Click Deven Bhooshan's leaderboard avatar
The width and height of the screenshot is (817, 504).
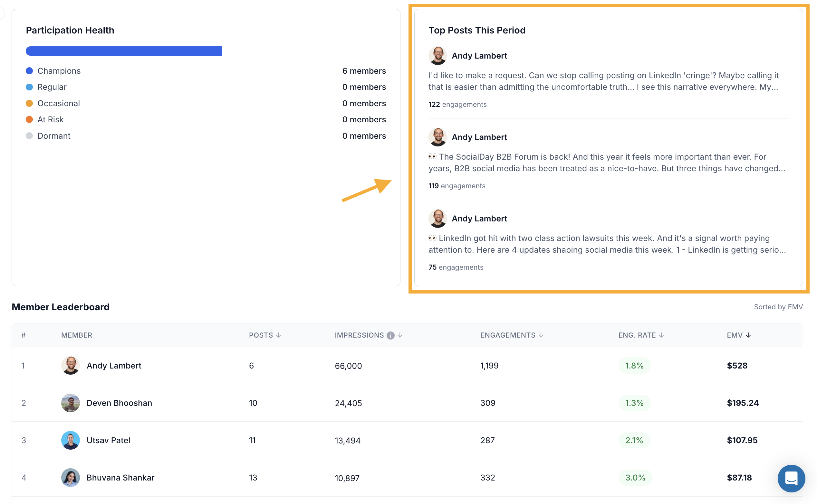pos(70,403)
